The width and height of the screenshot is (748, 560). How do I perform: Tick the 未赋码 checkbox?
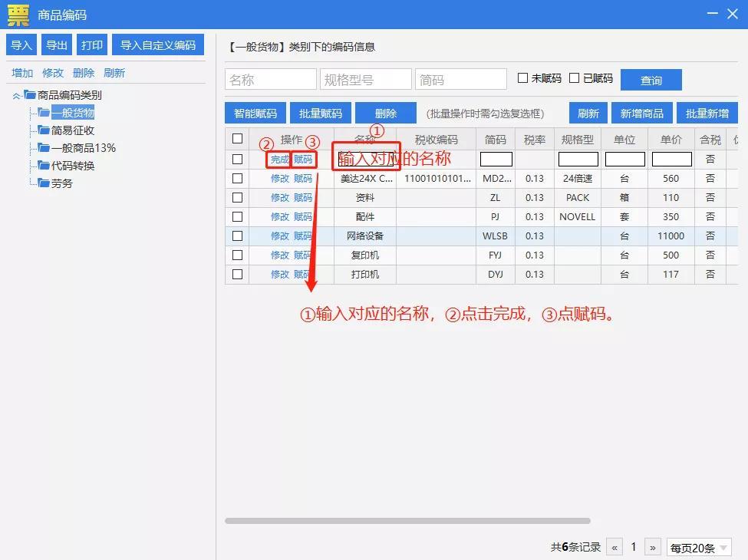point(523,77)
